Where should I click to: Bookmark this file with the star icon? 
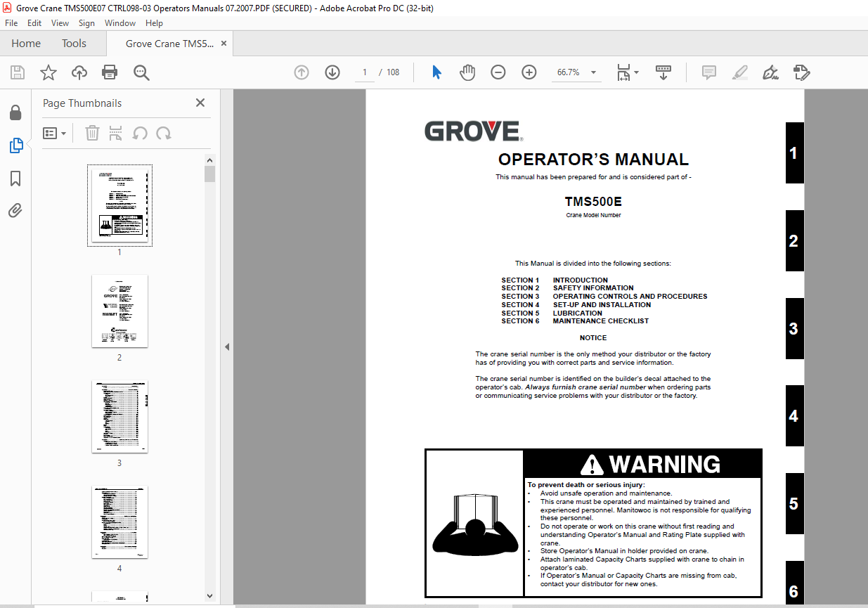click(x=48, y=72)
